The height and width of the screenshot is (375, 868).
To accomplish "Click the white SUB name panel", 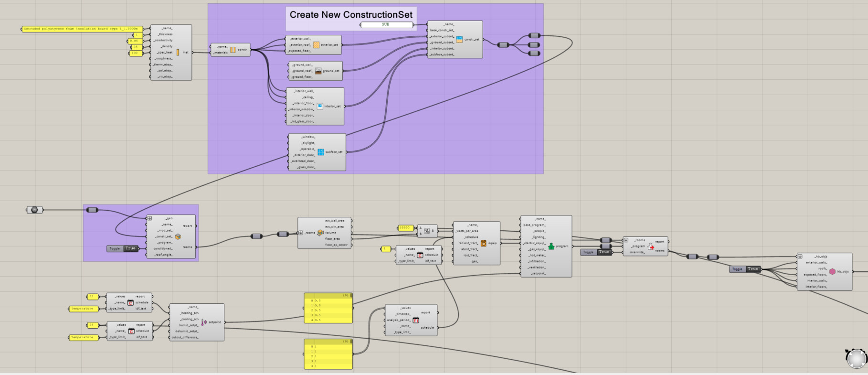I will [x=385, y=24].
